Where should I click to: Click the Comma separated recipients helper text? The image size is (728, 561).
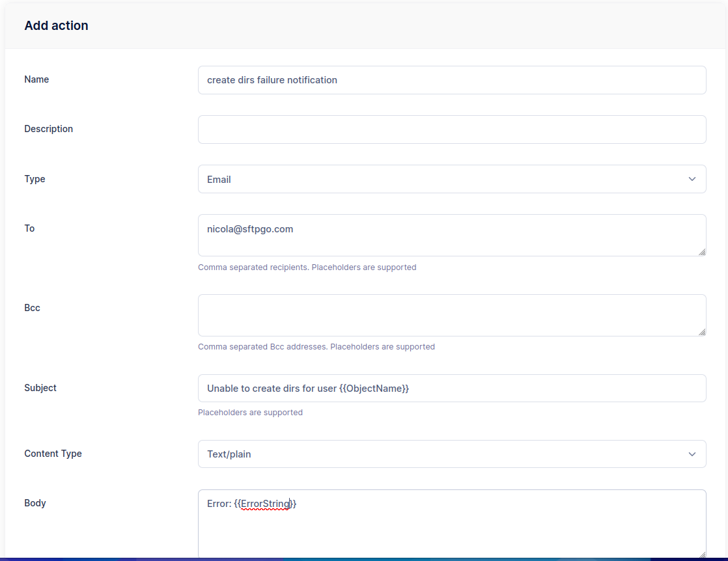coord(307,267)
